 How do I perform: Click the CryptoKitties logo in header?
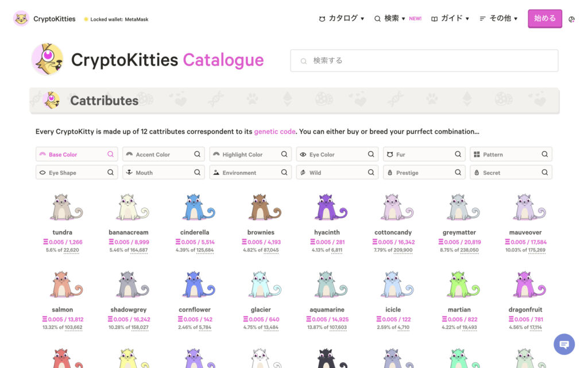point(45,19)
